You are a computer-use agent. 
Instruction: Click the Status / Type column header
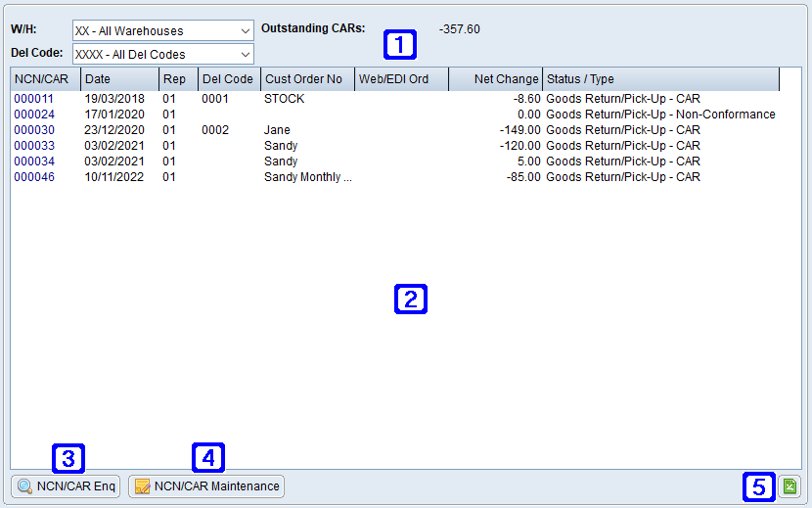coord(660,79)
